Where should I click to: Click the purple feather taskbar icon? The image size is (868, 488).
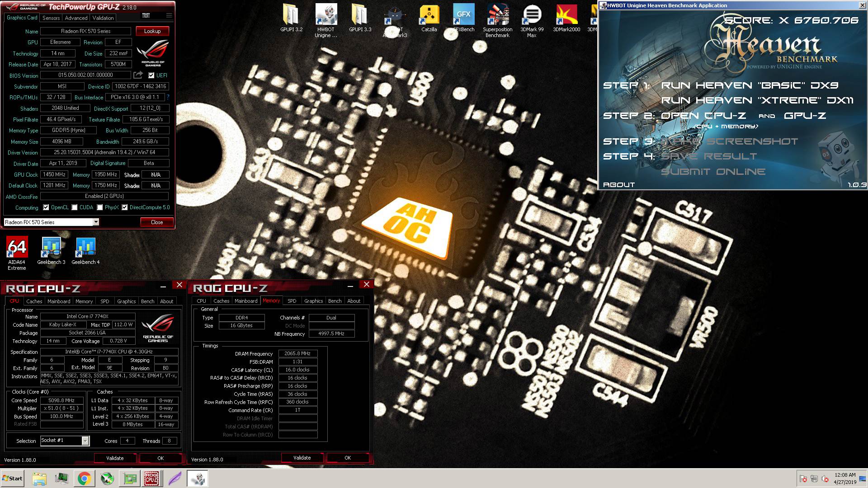175,479
